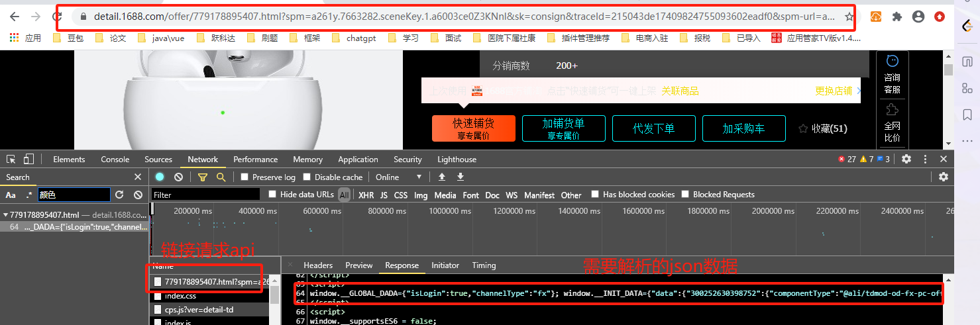The image size is (980, 325).
Task: Open 咨询客服 customer service chat
Action: click(x=892, y=74)
